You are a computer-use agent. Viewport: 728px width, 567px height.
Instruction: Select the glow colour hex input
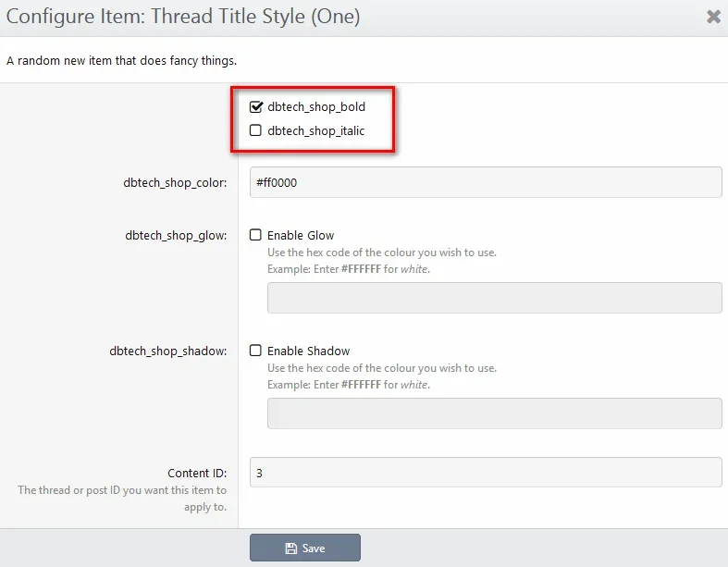495,298
